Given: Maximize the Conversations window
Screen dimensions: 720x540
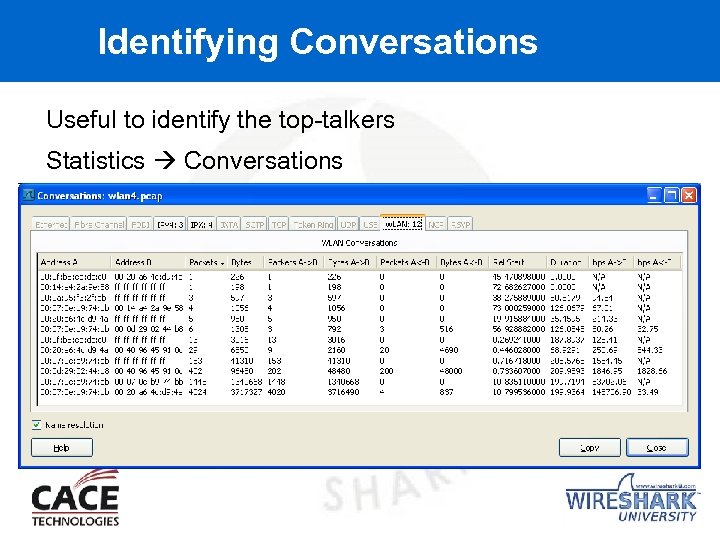Looking at the screenshot, I should coord(671,196).
